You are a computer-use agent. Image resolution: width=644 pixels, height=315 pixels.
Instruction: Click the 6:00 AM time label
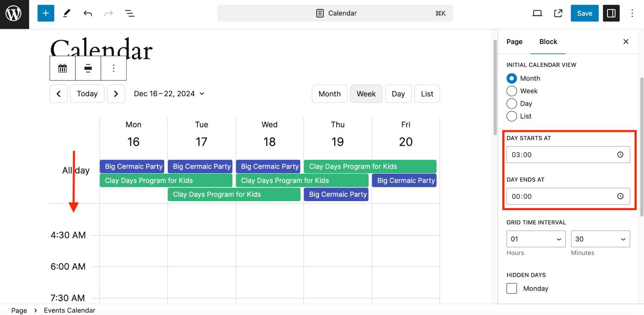(x=68, y=266)
